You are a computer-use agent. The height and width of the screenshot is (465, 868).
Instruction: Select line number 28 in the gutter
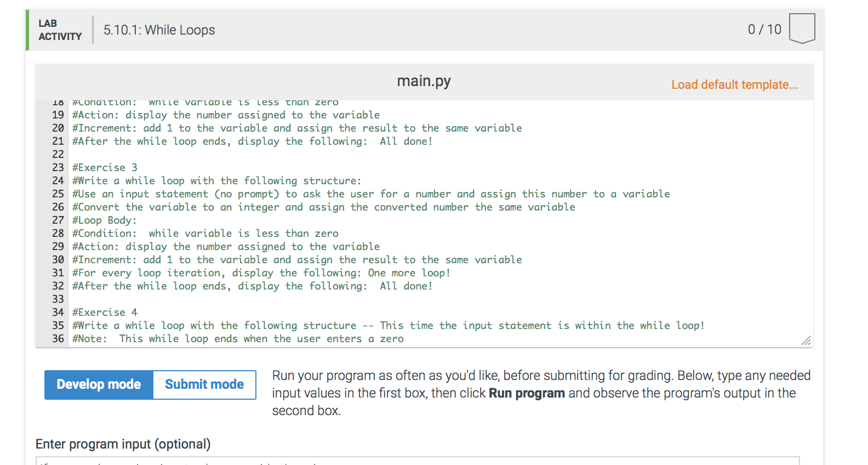tap(58, 233)
